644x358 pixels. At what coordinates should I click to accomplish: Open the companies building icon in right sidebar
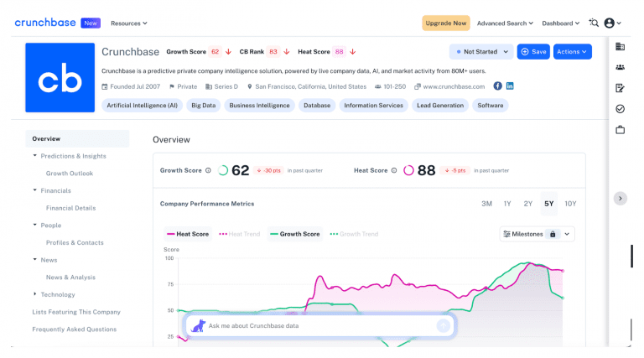click(x=621, y=47)
